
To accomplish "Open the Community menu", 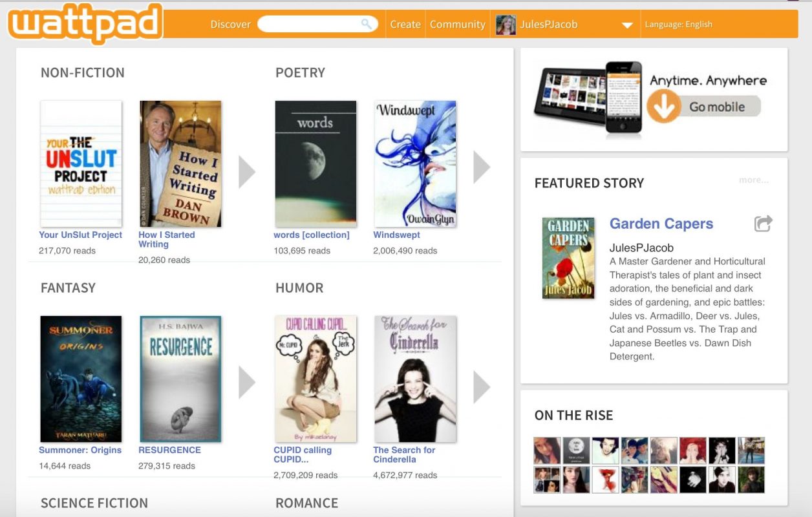I will pyautogui.click(x=458, y=25).
